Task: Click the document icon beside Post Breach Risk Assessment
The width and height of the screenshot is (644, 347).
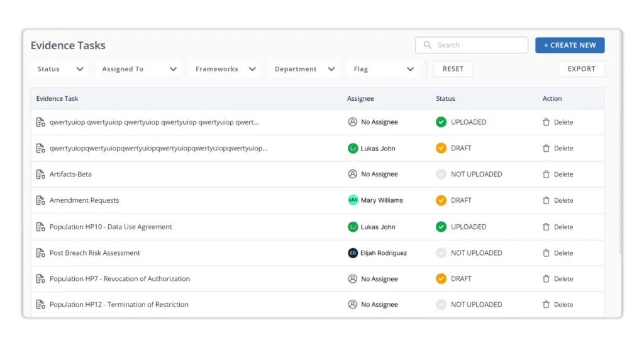Action: (41, 253)
